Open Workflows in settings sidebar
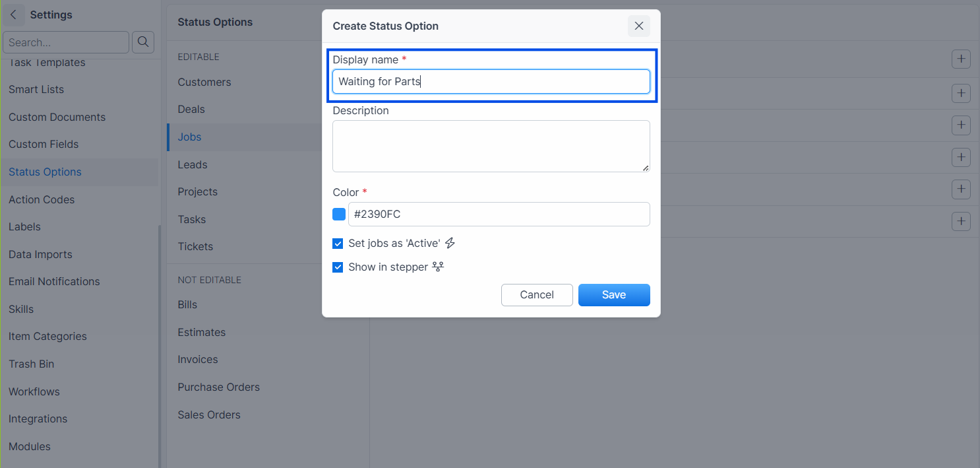 click(34, 391)
